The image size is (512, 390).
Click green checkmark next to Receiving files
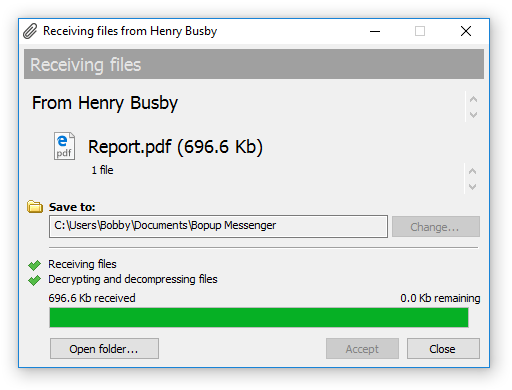click(x=34, y=265)
